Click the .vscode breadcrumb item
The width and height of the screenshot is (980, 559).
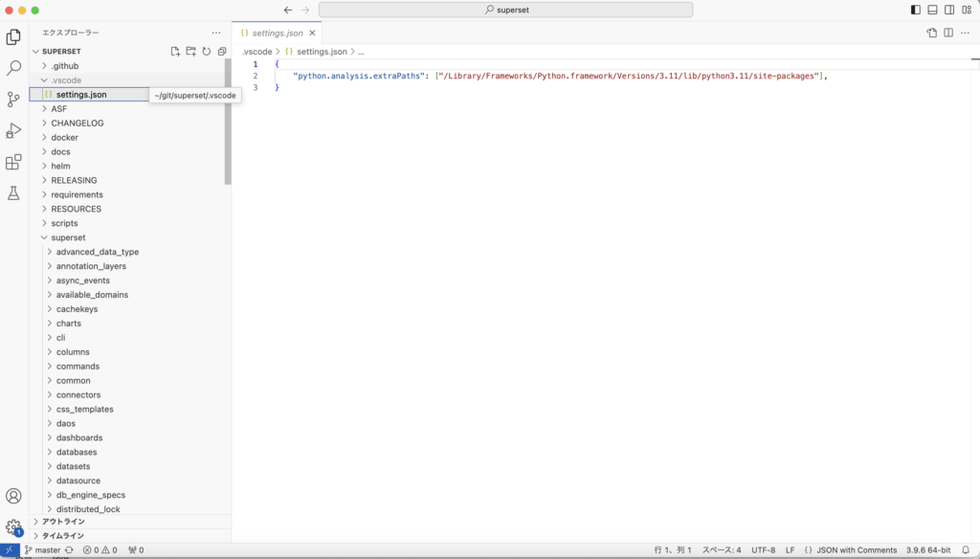256,51
